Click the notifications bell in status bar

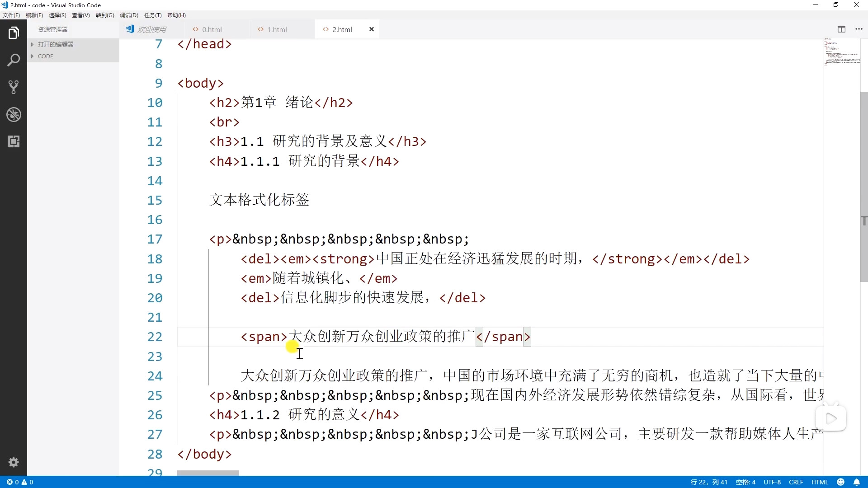pos(857,482)
